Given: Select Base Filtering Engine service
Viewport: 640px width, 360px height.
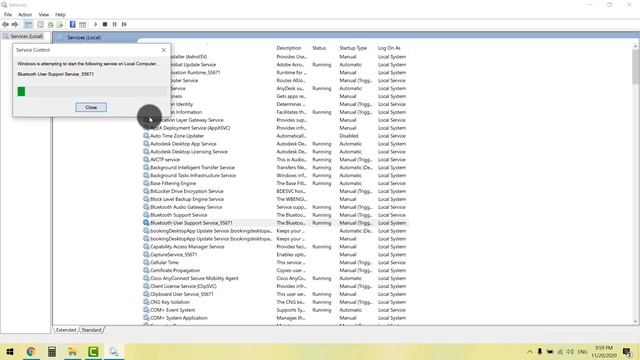Looking at the screenshot, I should [276, 183].
